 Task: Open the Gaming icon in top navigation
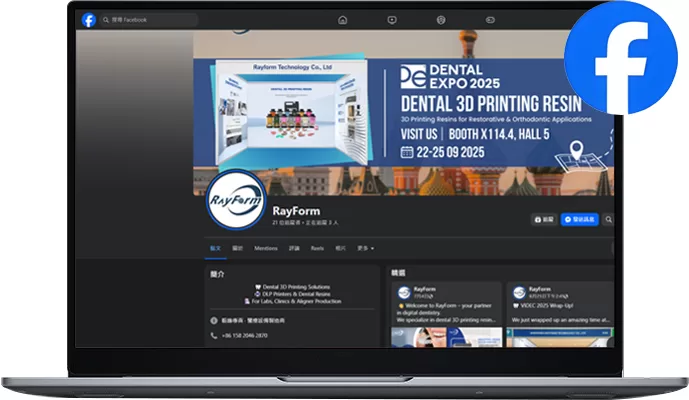pyautogui.click(x=490, y=20)
